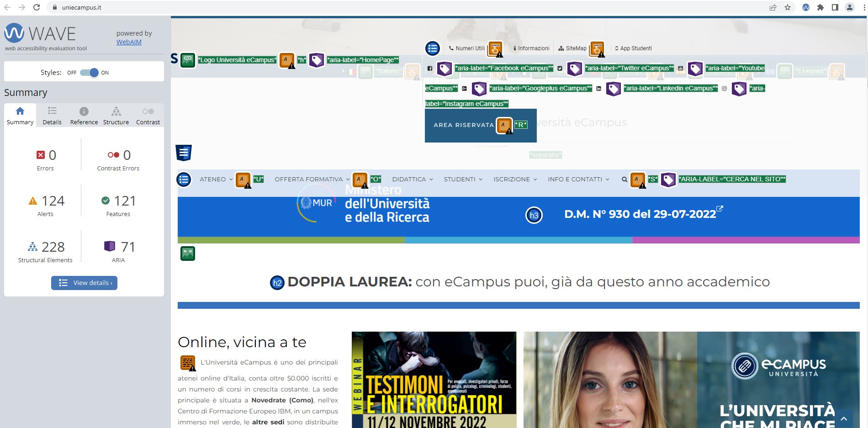Screen dimensions: 868x428
Task: Click the accesskey icon after ATENEO
Action: (x=243, y=180)
